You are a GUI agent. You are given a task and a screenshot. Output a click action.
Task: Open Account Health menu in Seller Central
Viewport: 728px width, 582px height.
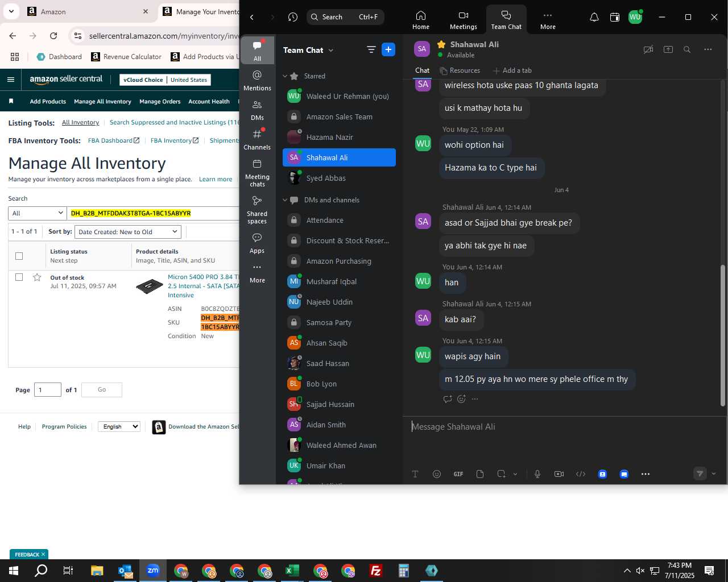(209, 102)
